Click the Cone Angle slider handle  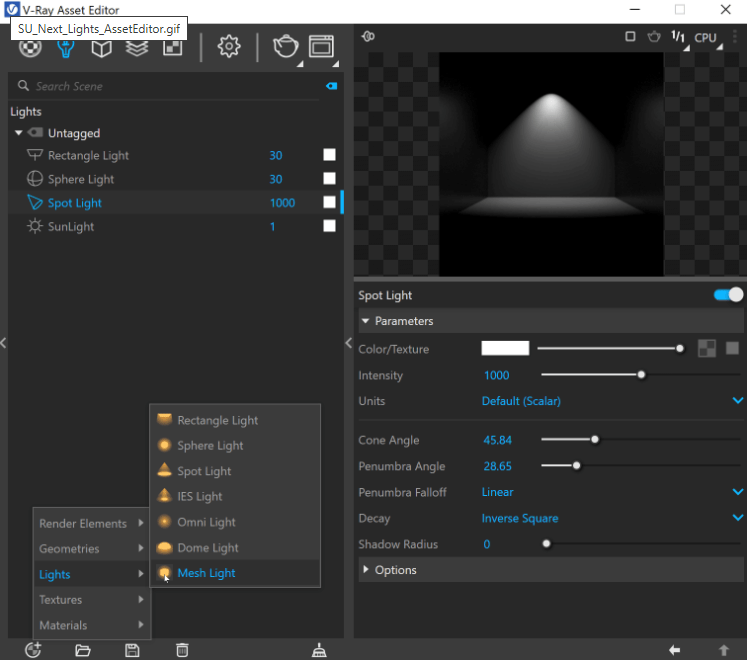tap(595, 439)
